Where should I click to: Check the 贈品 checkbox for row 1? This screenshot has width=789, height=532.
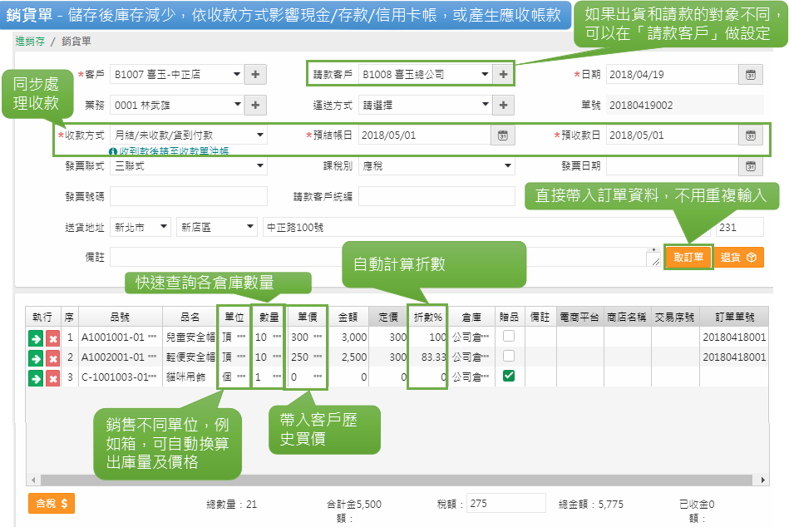tap(508, 337)
